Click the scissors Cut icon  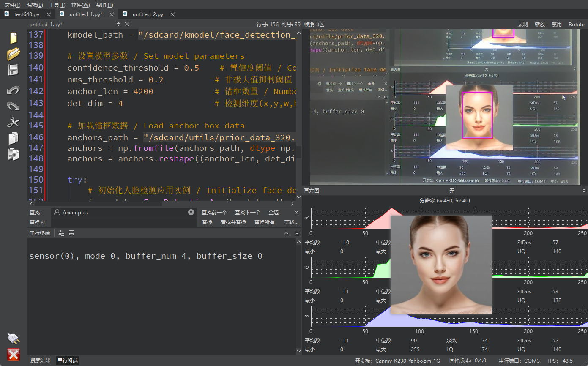[14, 123]
